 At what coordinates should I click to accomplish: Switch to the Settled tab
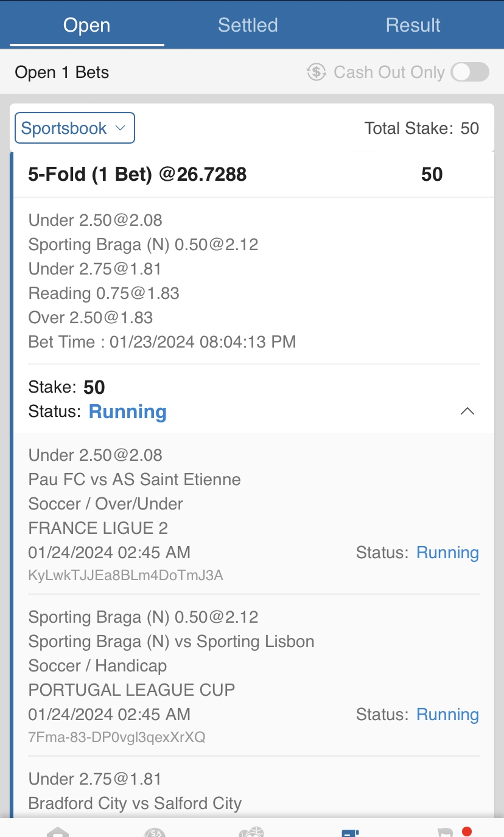[x=248, y=25]
